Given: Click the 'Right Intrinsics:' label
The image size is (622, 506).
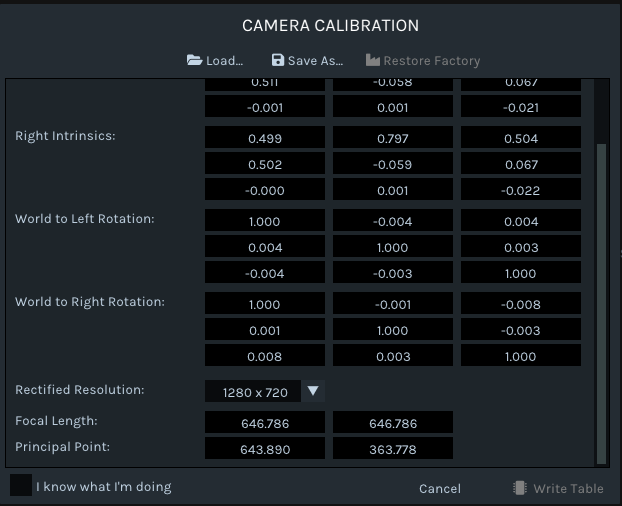Looking at the screenshot, I should click(x=65, y=136).
